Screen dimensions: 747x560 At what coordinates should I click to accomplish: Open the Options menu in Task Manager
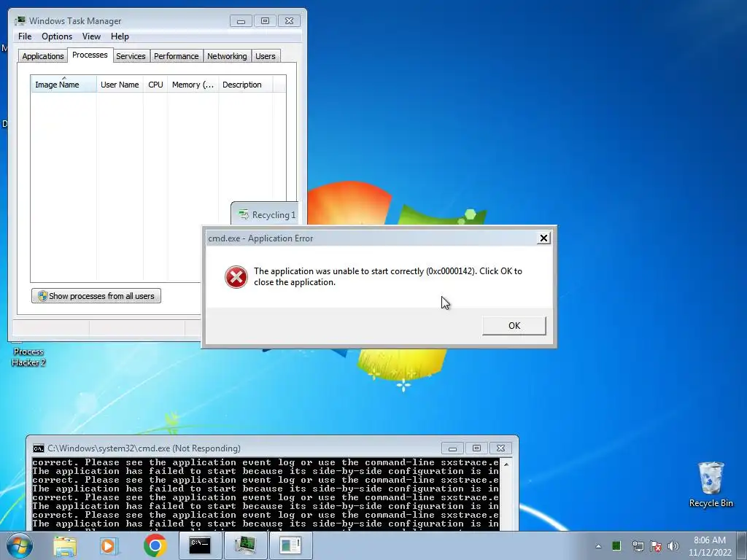57,36
